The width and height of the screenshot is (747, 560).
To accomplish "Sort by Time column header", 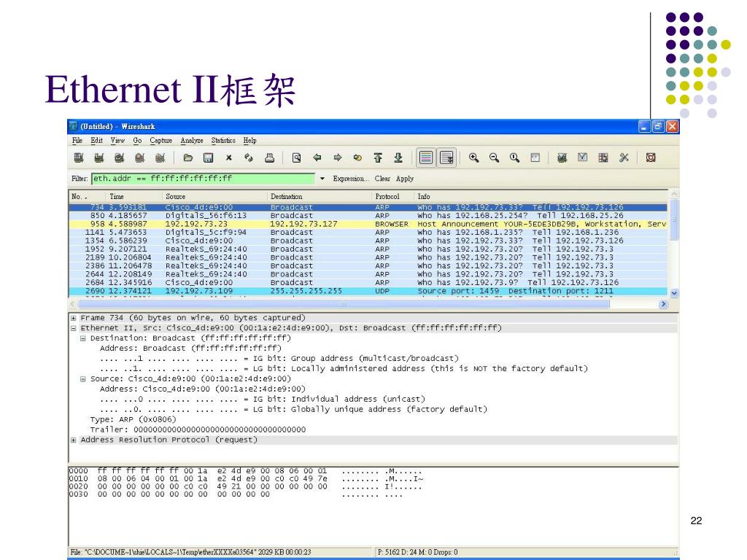I will coord(135,196).
